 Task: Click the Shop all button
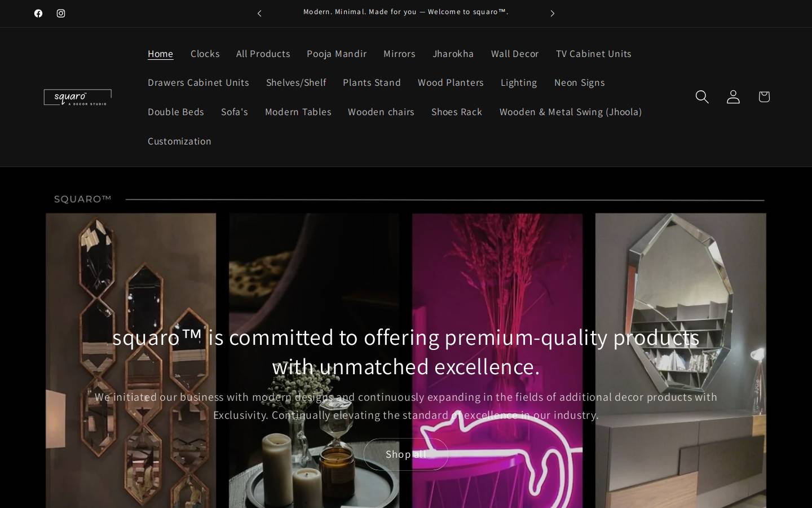(406, 454)
